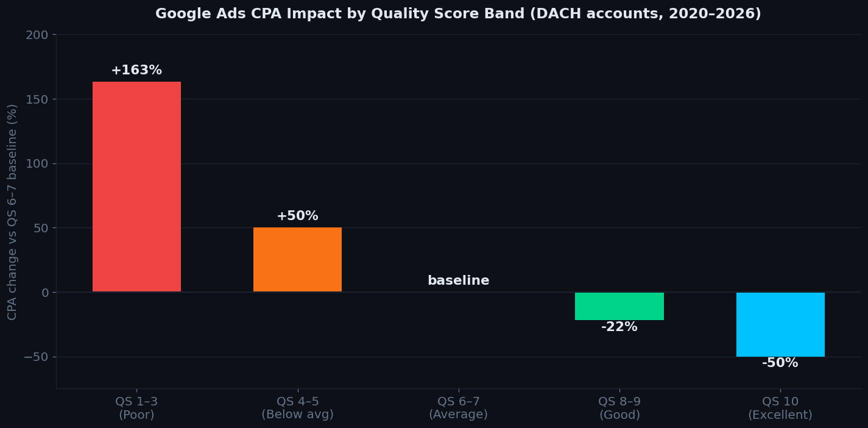868x428 pixels.
Task: Click the blue QS 10 bar
Action: click(780, 324)
